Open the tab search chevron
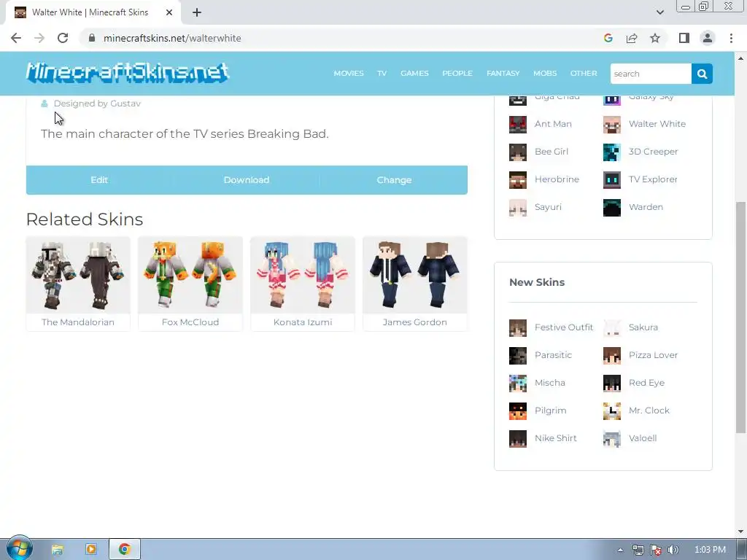747x560 pixels. point(659,12)
